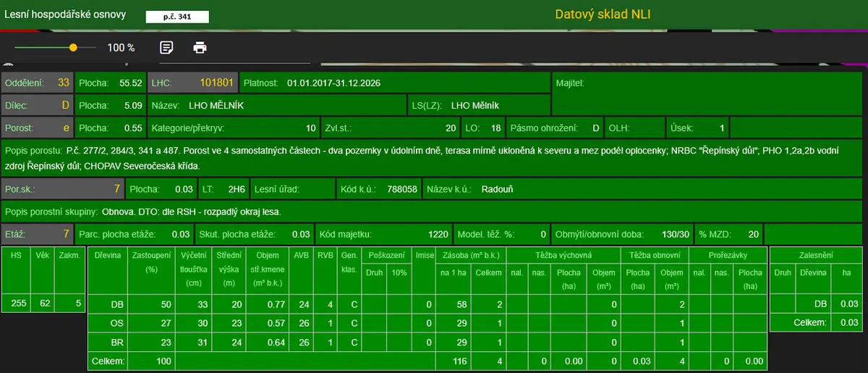Screen dimensions: 868x373
Task: Select the BR species row
Action: click(425, 342)
